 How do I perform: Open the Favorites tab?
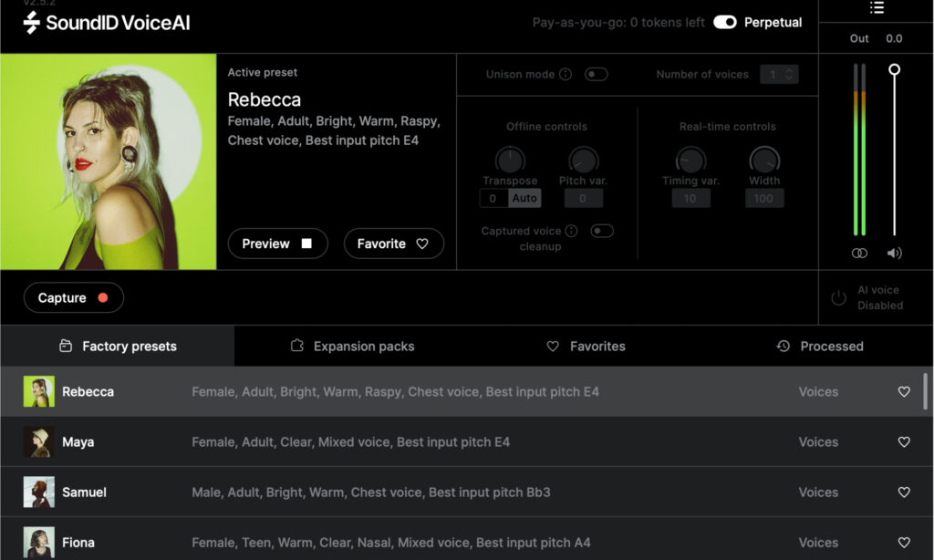click(586, 347)
